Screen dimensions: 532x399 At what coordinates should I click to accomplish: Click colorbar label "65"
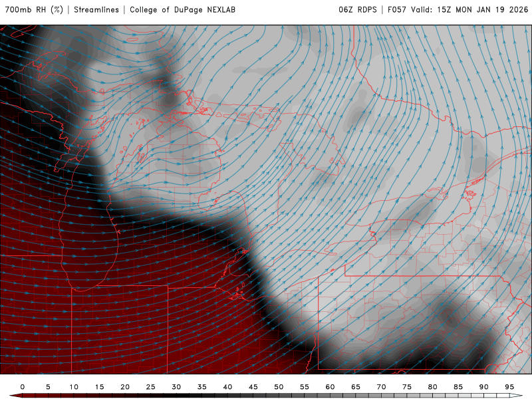(x=356, y=387)
